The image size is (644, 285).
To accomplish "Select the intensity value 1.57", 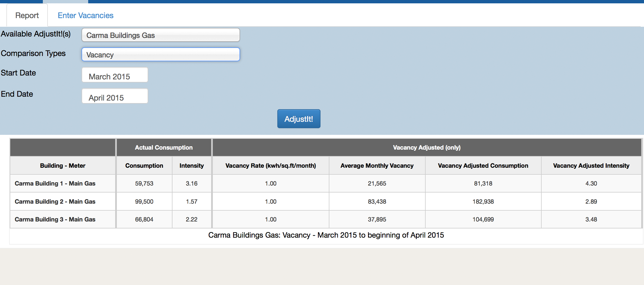I will click(192, 201).
